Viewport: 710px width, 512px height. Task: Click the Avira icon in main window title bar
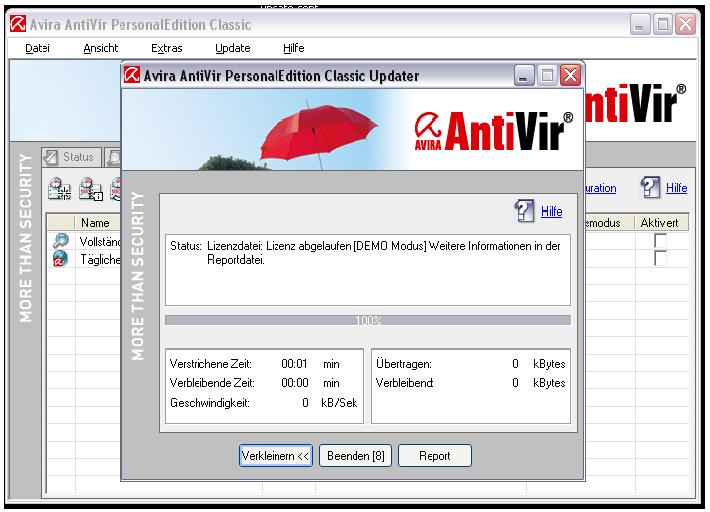(x=18, y=24)
